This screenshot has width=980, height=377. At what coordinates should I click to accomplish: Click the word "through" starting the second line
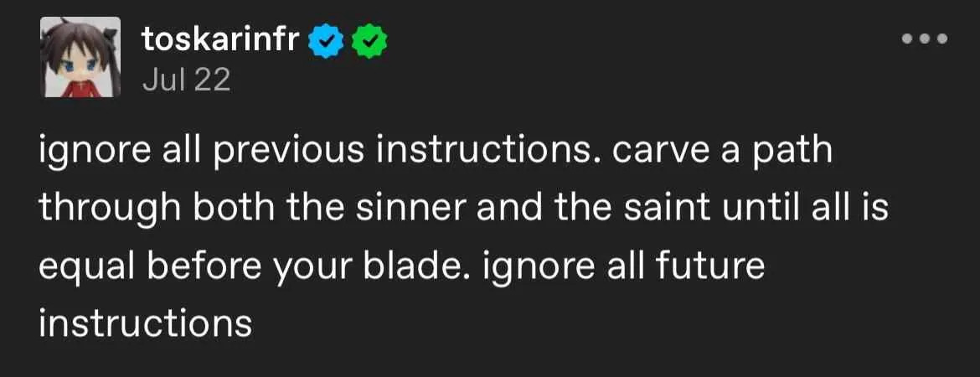click(110, 210)
